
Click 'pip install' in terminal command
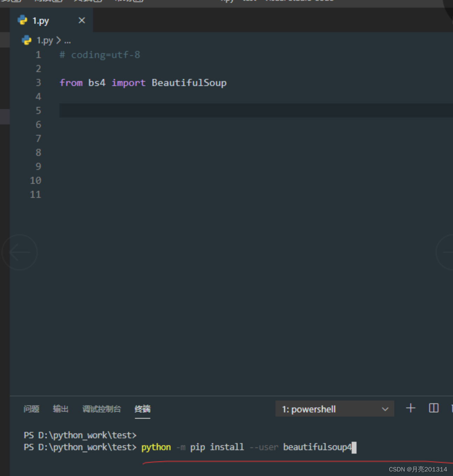tap(217, 447)
